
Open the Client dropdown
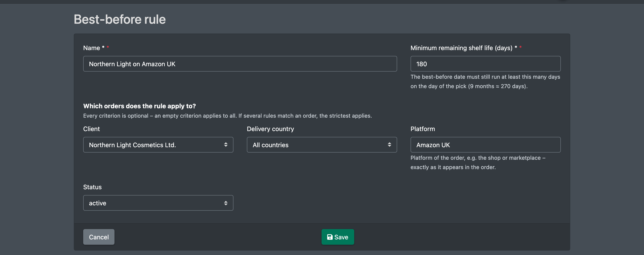tap(158, 145)
